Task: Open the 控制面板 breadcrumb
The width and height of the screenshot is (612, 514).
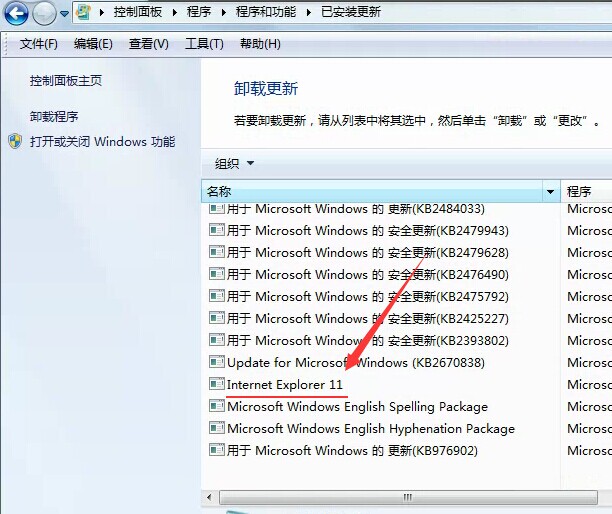Action: coord(137,12)
